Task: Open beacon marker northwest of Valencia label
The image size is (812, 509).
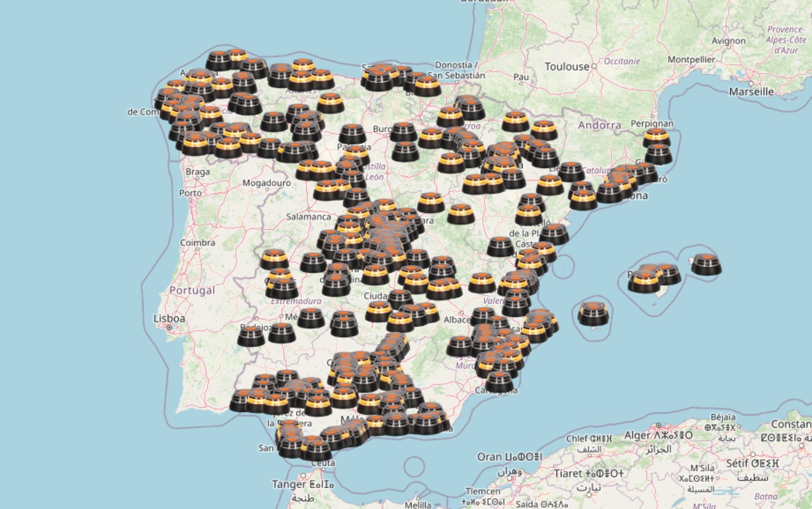Action: [x=482, y=282]
